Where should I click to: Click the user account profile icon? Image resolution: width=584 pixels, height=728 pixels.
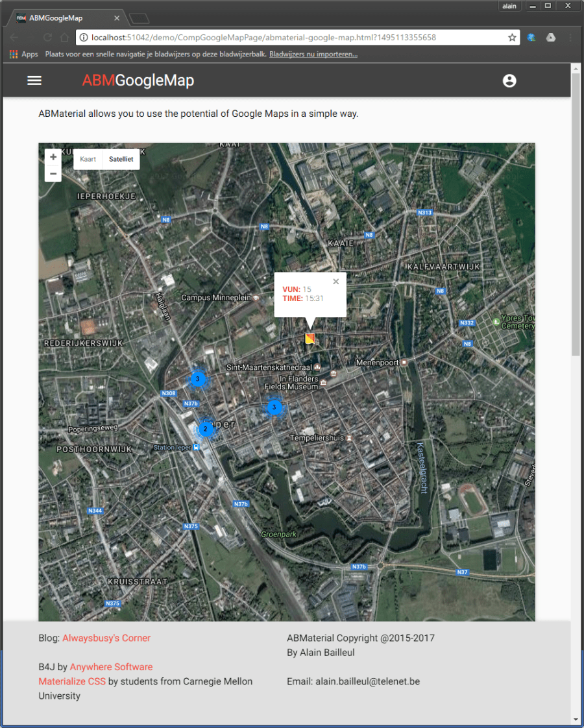tap(509, 80)
